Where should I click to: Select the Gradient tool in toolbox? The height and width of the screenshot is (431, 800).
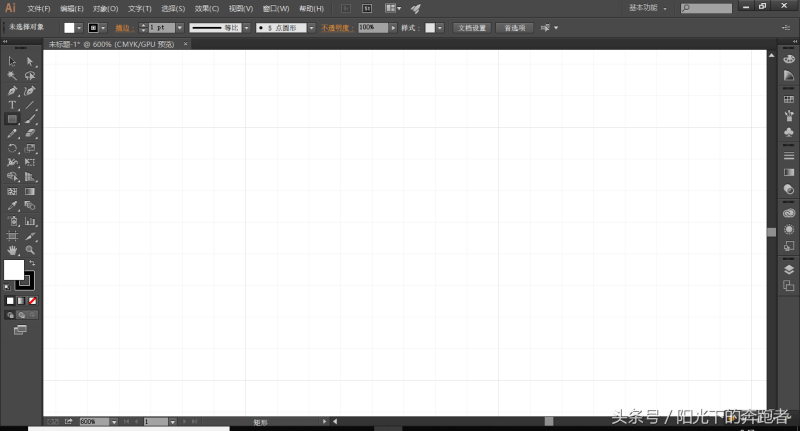tap(30, 192)
